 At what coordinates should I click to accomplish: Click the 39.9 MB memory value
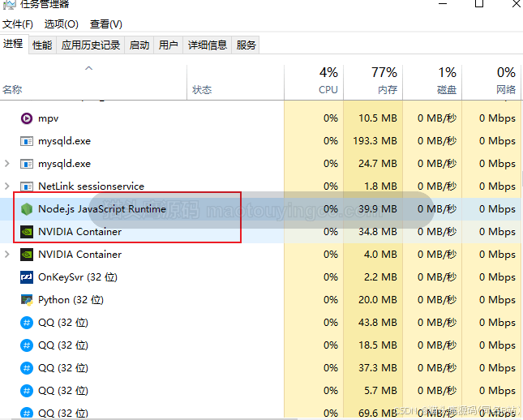pyautogui.click(x=378, y=209)
